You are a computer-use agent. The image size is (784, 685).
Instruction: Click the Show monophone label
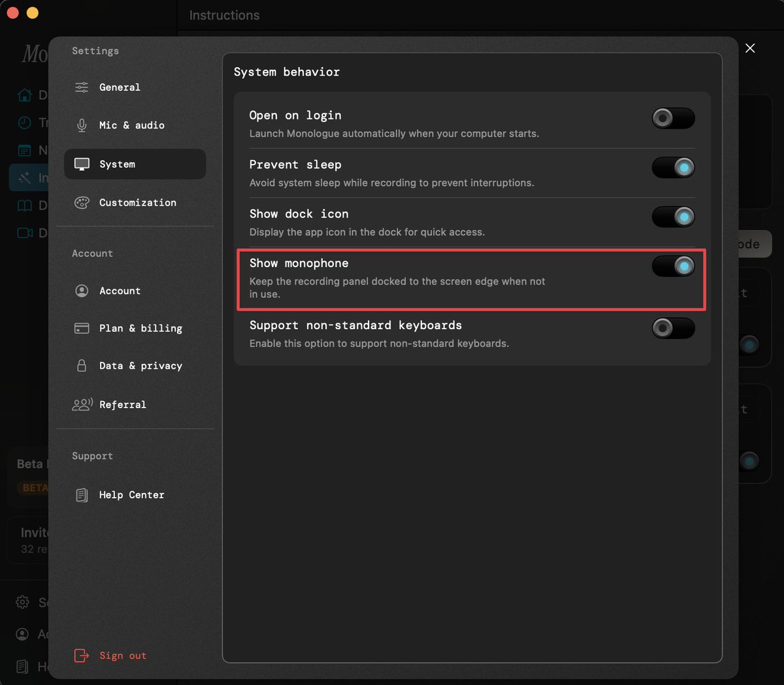(x=299, y=263)
